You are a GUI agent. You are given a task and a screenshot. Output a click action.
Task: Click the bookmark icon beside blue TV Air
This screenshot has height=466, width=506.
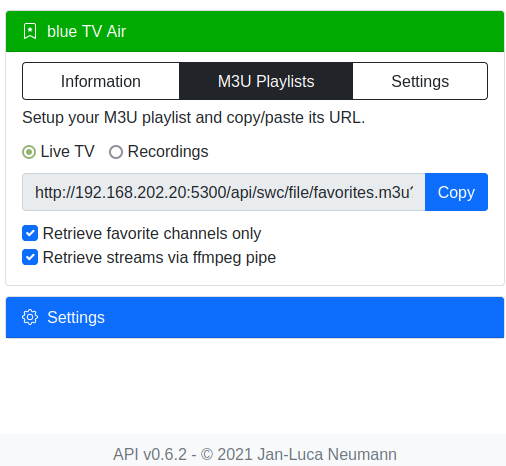(30, 31)
